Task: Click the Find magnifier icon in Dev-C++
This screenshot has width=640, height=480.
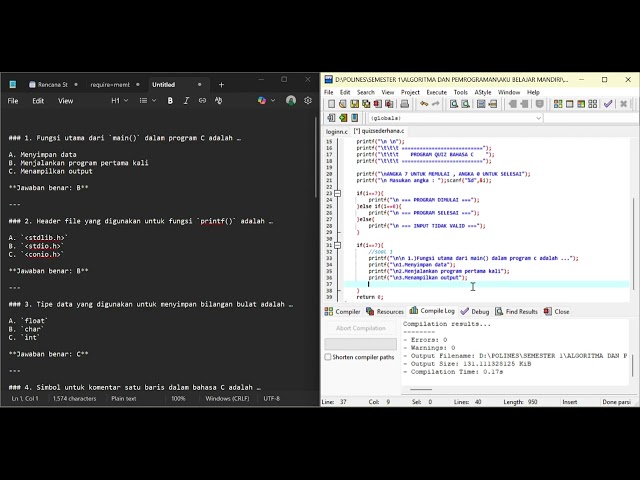Action: point(453,104)
